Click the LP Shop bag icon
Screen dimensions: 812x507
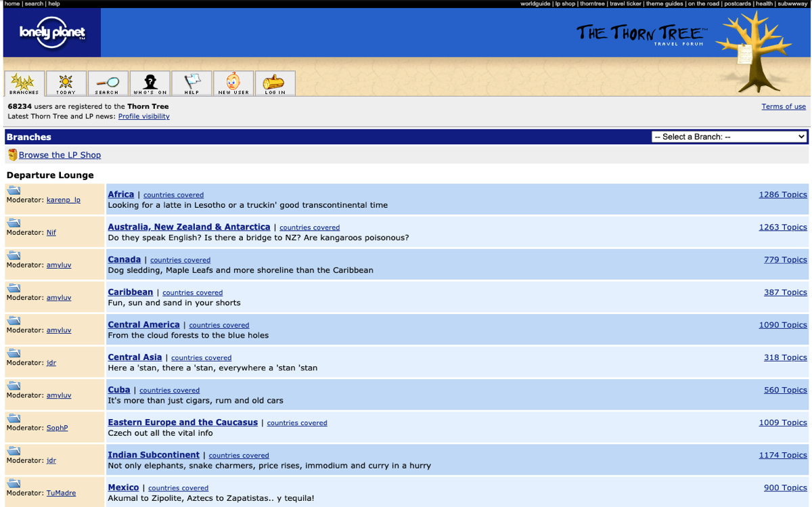[x=12, y=155]
